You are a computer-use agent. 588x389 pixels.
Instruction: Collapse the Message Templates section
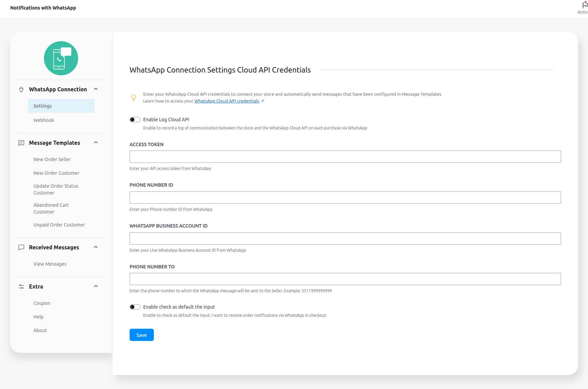[95, 142]
